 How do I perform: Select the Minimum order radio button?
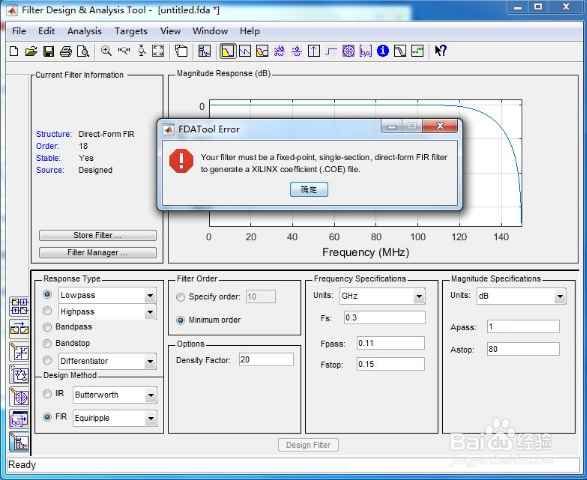click(180, 320)
